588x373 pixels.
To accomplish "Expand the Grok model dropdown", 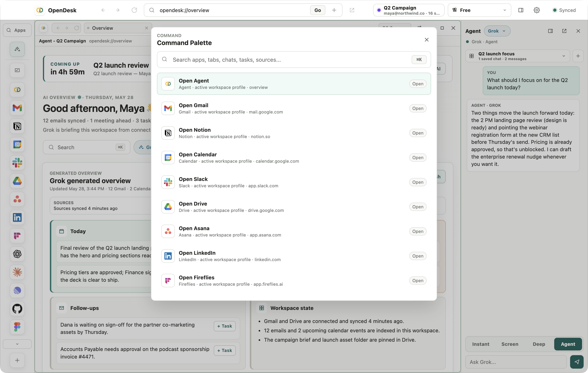I will [497, 31].
